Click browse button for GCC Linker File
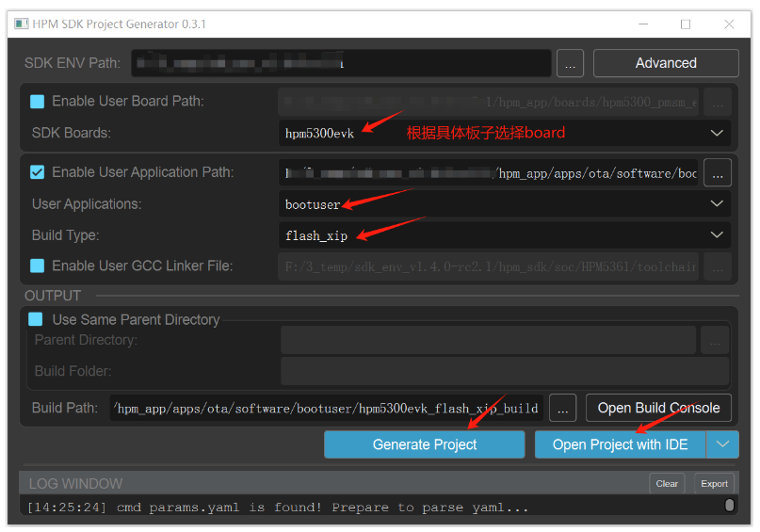Image resolution: width=760 pixels, height=532 pixels. (718, 266)
